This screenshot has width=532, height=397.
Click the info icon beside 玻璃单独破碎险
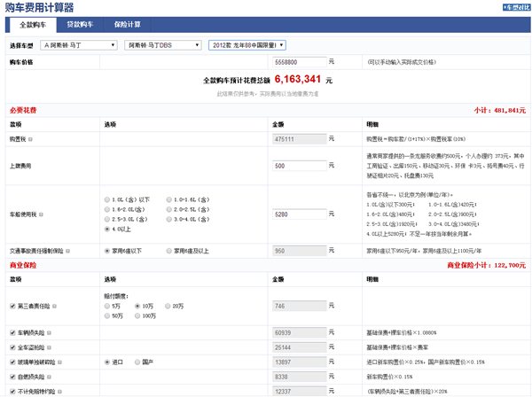[59, 362]
